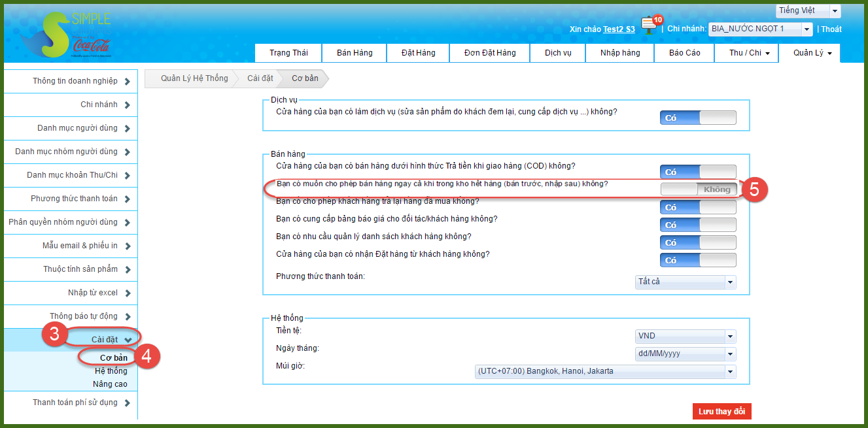This screenshot has width=868, height=428.
Task: Collapse the Cài đặt sidebar section
Action: pyautogui.click(x=128, y=340)
